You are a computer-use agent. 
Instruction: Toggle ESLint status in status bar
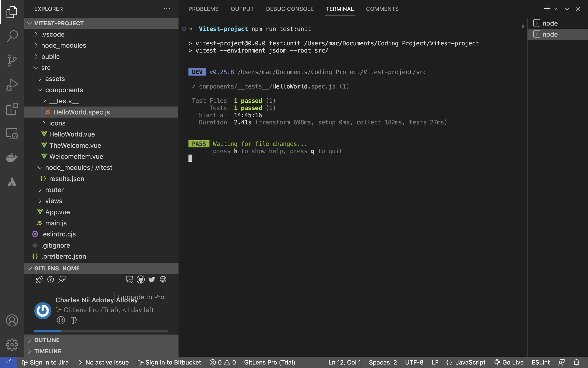[x=540, y=362]
